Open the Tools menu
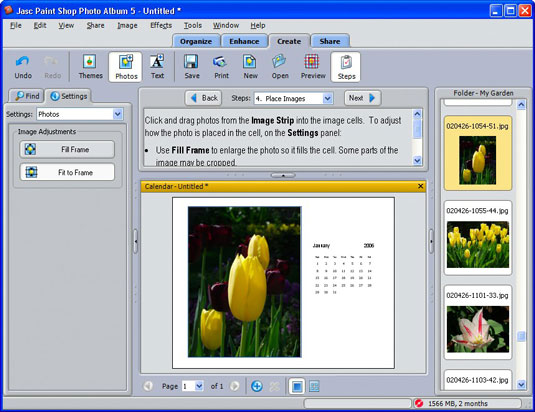 click(x=193, y=25)
